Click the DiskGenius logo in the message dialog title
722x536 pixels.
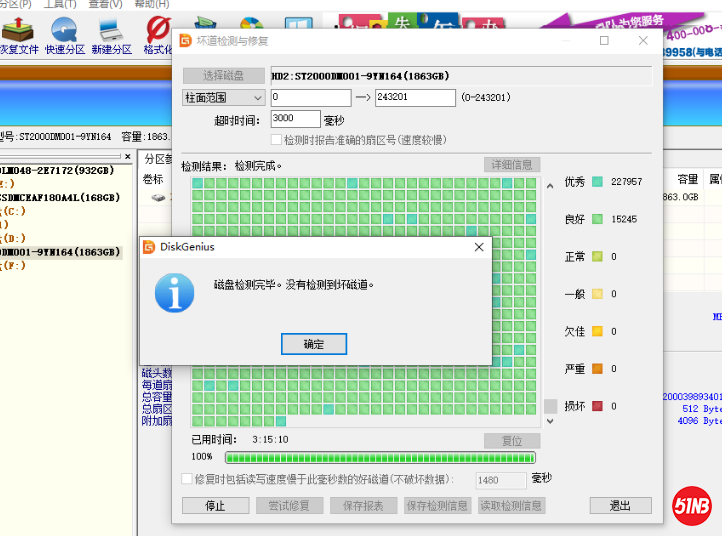tap(148, 246)
